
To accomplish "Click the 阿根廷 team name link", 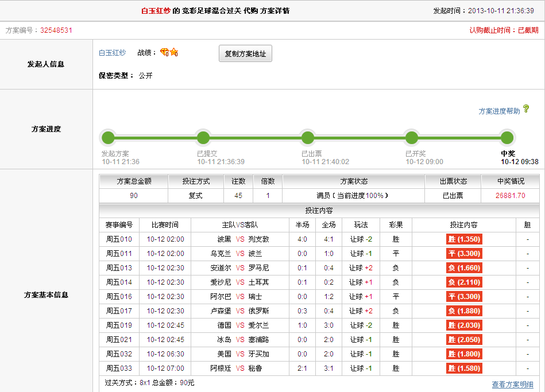I will point(221,368).
